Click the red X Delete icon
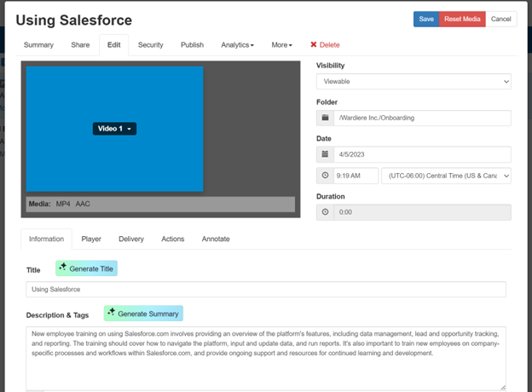 pyautogui.click(x=313, y=45)
